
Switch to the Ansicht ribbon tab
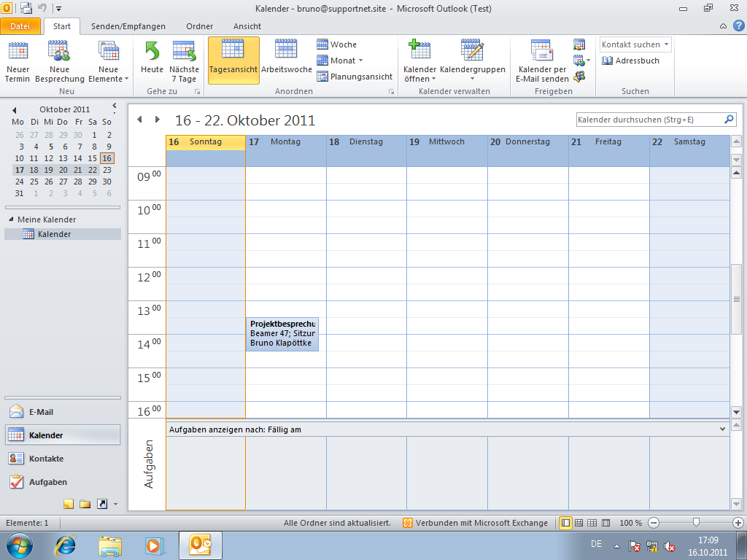[x=247, y=26]
